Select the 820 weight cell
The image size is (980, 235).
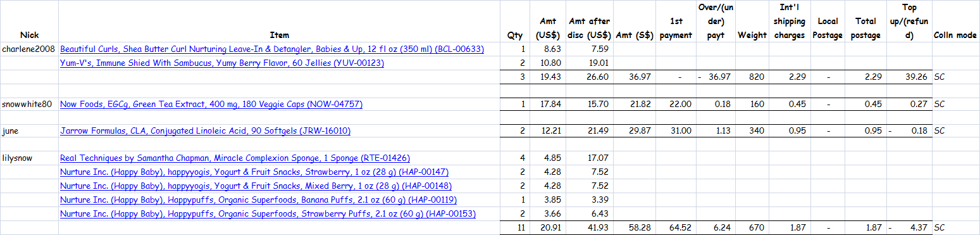(753, 77)
